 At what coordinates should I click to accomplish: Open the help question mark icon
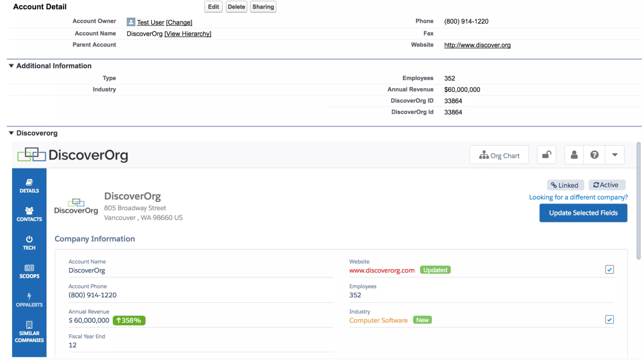(x=594, y=155)
